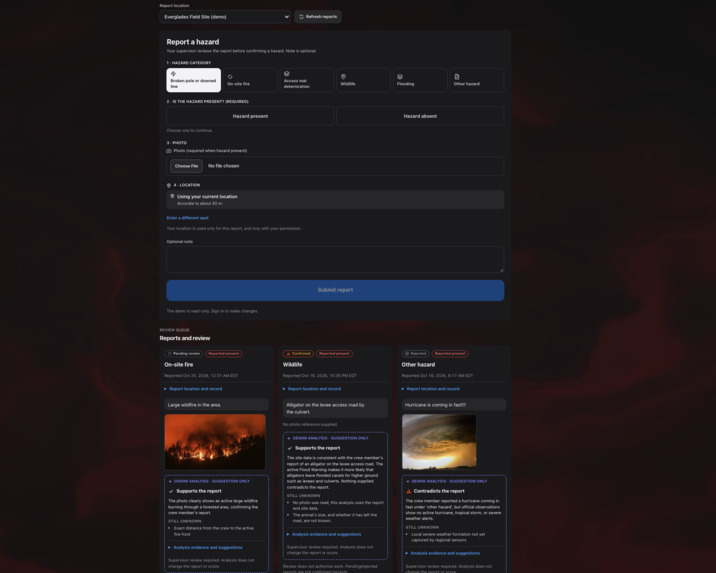Click the document icon on Other hazard tile

tap(457, 77)
